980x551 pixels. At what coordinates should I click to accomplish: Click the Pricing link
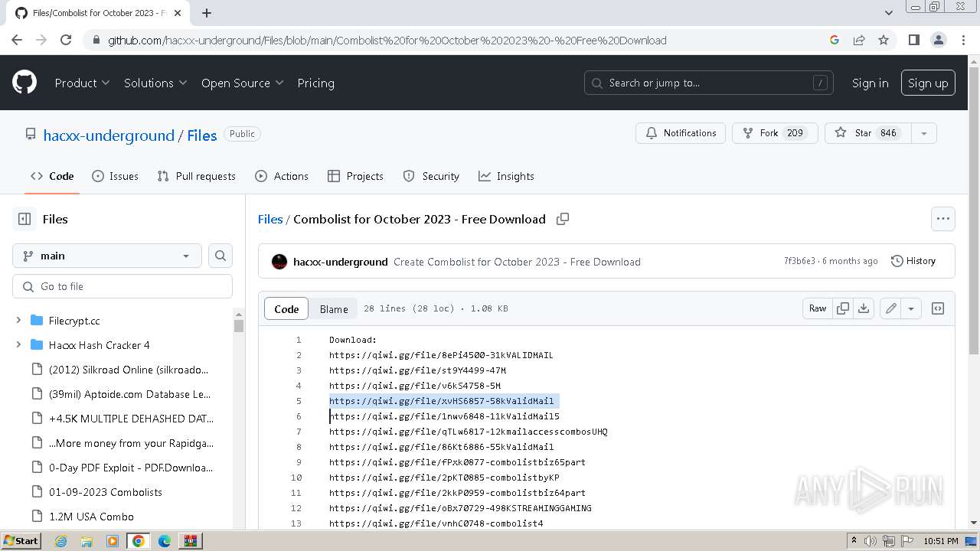(315, 83)
